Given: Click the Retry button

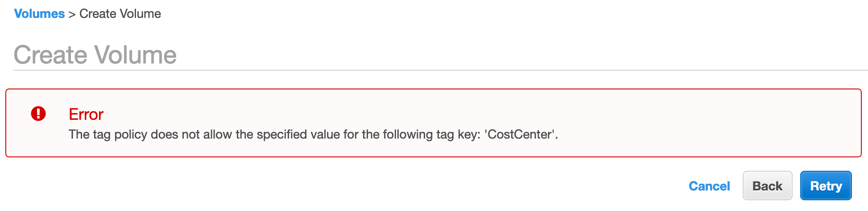Looking at the screenshot, I should point(826,186).
